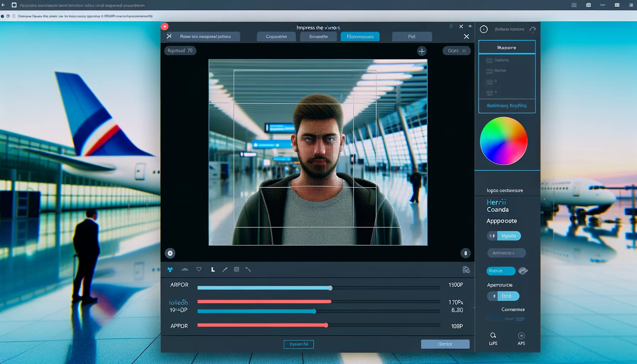Click the plus icon in the window title bar
Viewport: 637px width, 364px height.
click(470, 26)
